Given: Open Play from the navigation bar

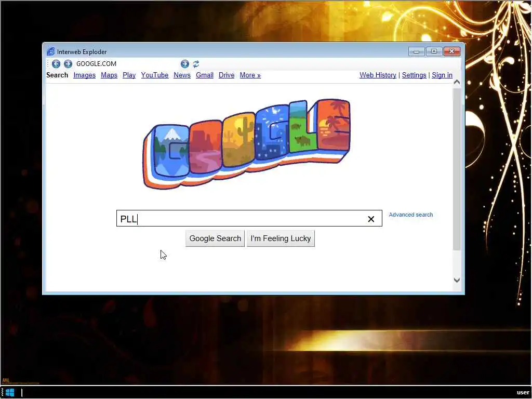Looking at the screenshot, I should click(x=129, y=75).
